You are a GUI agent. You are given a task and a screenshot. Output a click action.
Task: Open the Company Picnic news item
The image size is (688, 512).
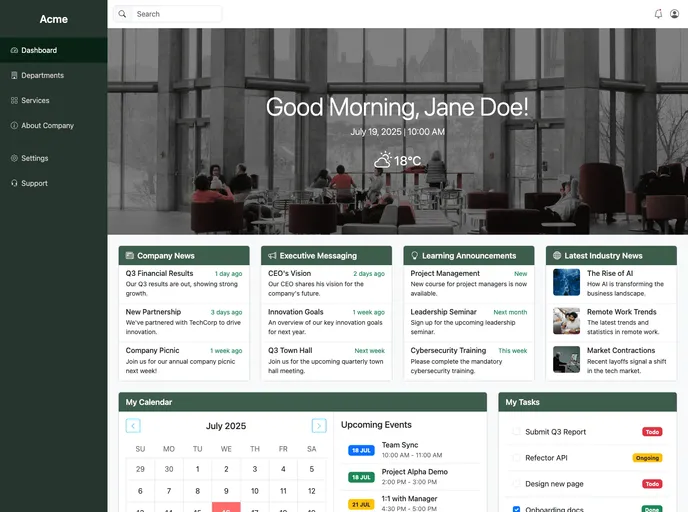pos(184,361)
